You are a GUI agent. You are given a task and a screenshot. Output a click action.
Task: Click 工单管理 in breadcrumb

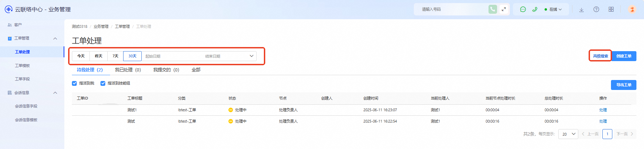[x=122, y=26]
